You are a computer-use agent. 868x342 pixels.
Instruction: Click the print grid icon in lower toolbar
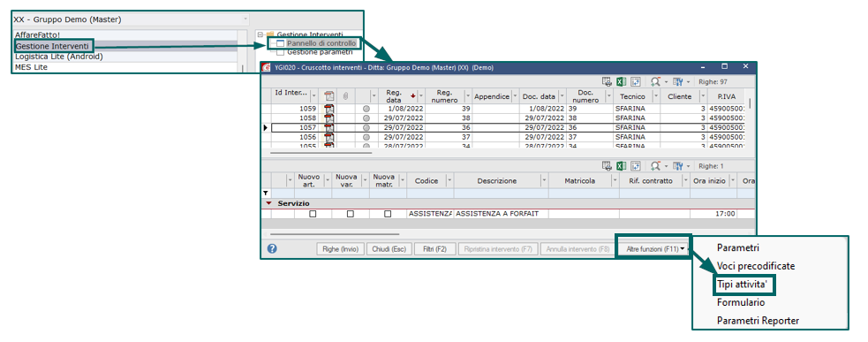[607, 166]
